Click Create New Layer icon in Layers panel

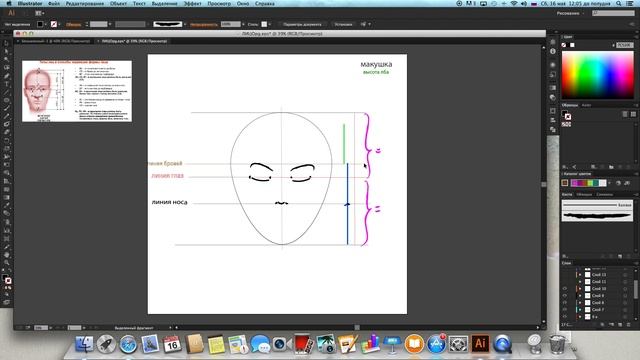click(x=620, y=324)
